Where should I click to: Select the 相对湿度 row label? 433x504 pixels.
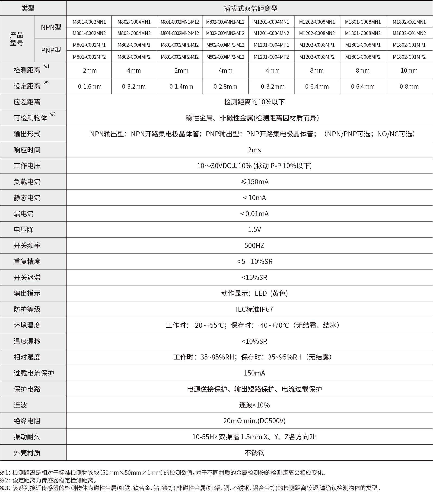click(x=27, y=357)
